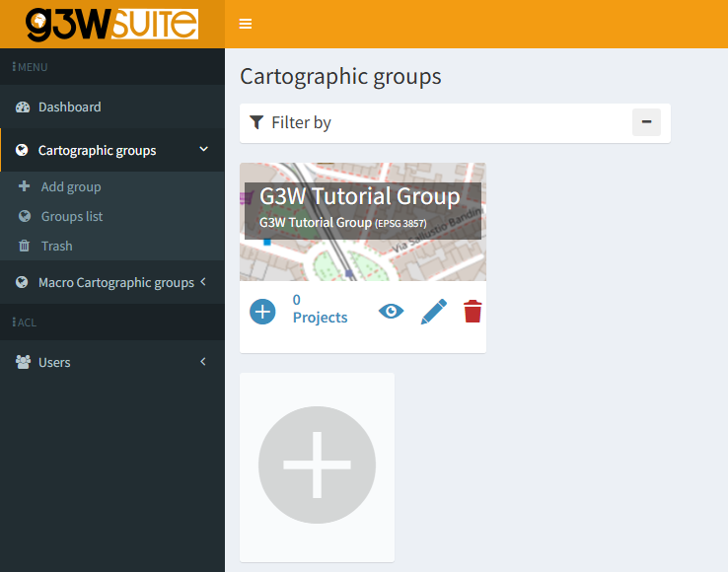Open the G3W Tutorial Group map thumbnail
The image size is (728, 572).
tap(363, 222)
